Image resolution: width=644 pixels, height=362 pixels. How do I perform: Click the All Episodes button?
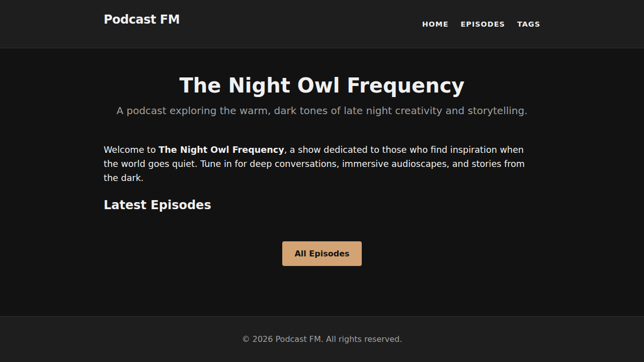321,253
